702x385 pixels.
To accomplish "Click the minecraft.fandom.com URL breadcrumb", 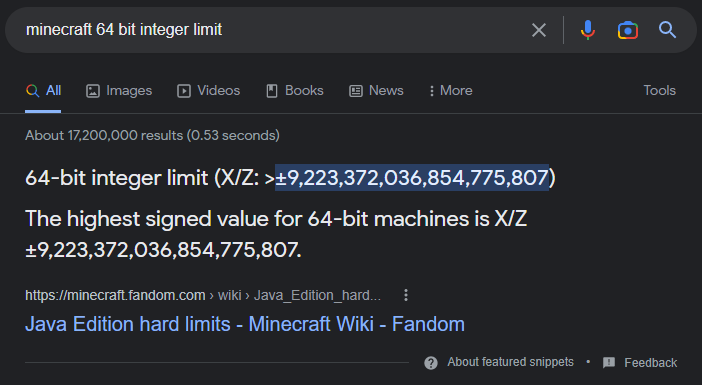I will [115, 295].
